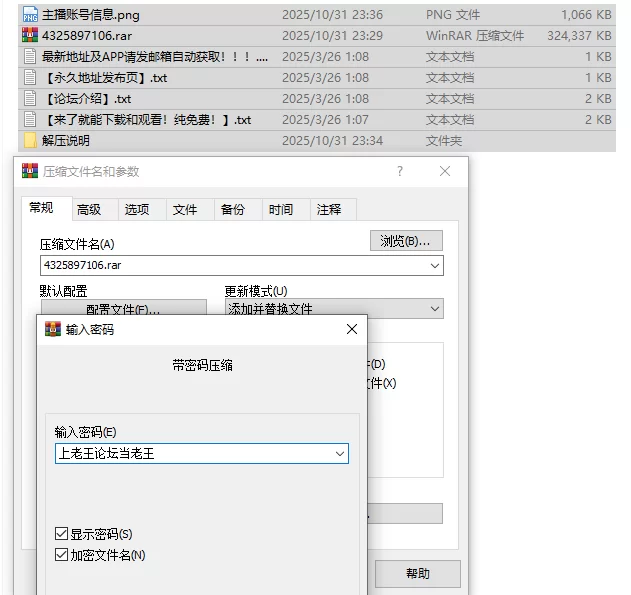This screenshot has height=595, width=631.
Task: Select file name 主播账号信息.png
Action: [91, 15]
